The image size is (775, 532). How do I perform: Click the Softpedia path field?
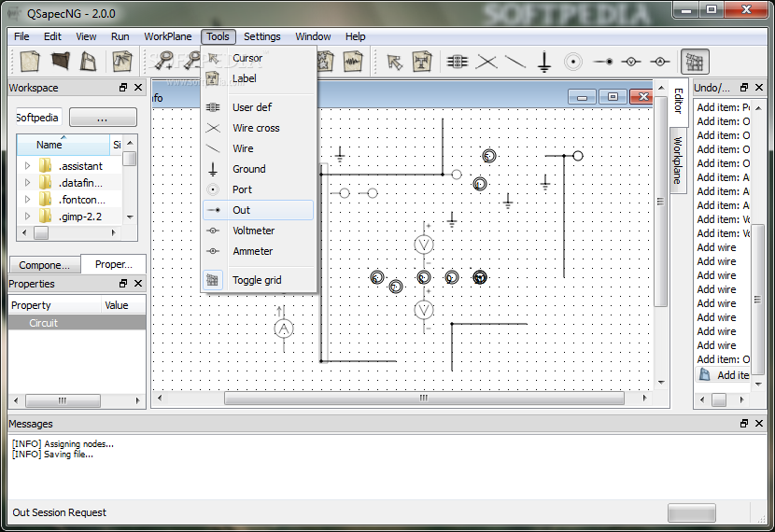click(38, 118)
